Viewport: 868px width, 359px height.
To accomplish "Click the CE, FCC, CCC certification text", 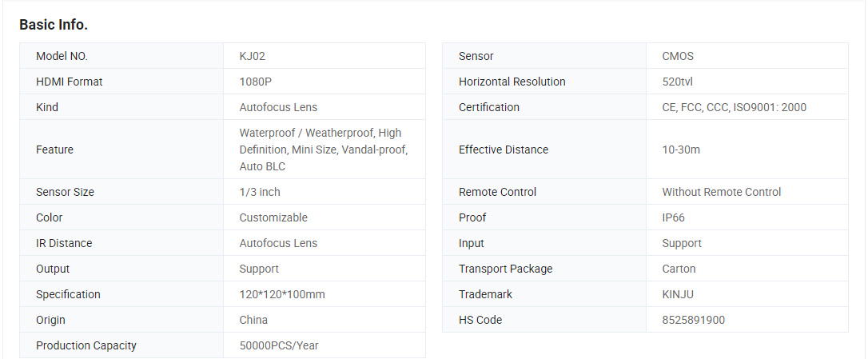I will click(696, 107).
